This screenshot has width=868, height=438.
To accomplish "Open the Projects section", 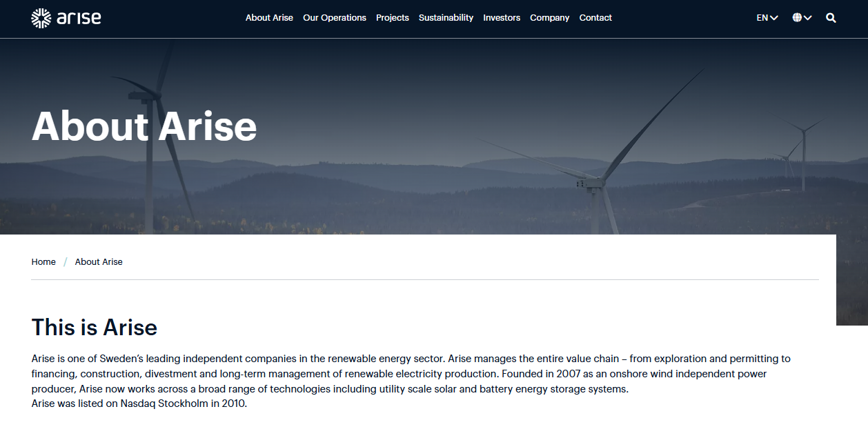I will point(393,18).
